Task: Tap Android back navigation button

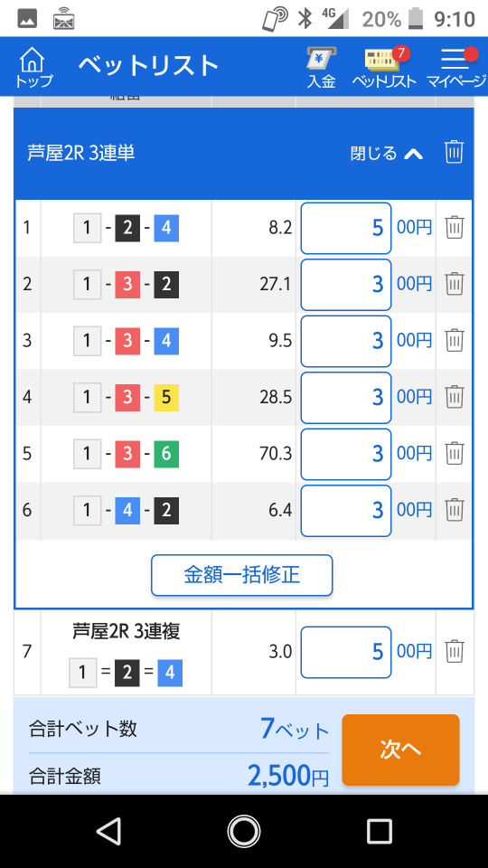Action: (x=109, y=831)
